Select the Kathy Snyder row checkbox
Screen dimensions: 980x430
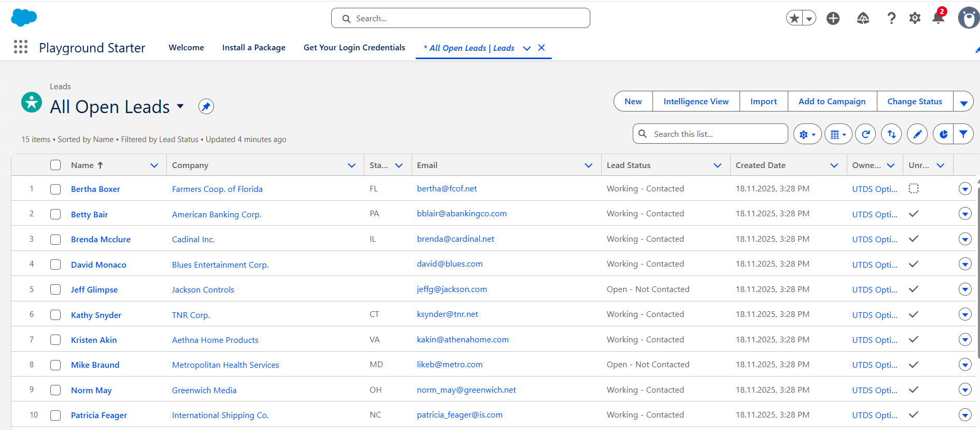tap(55, 315)
